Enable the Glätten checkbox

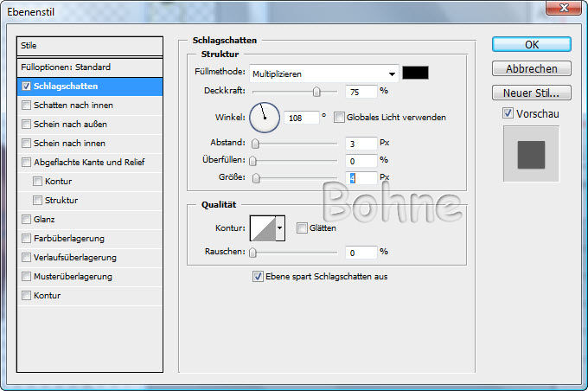click(302, 228)
